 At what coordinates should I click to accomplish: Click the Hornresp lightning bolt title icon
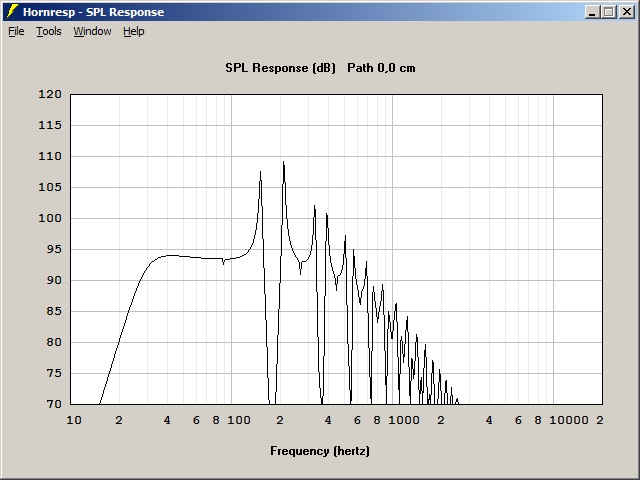pyautogui.click(x=13, y=12)
